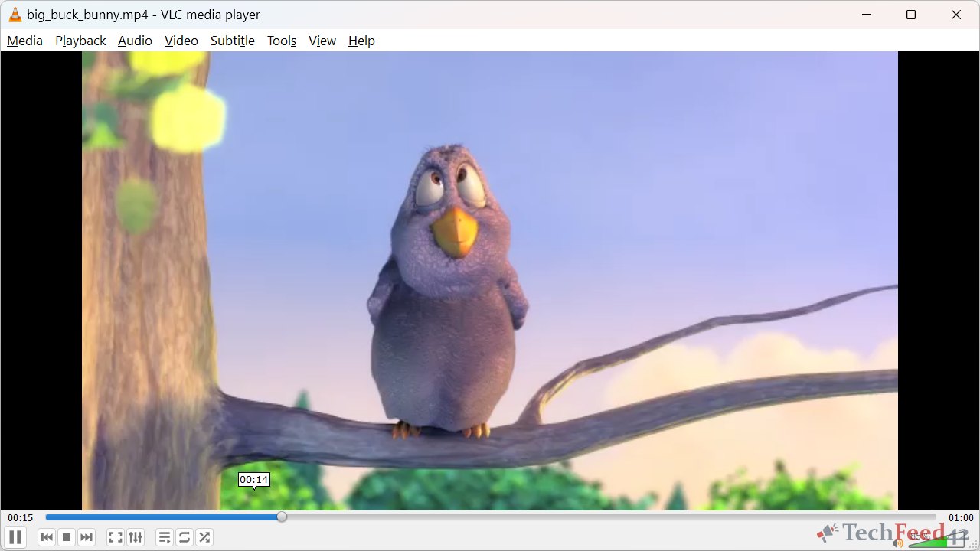Click the video display area
Viewport: 980px width, 551px height.
point(490,281)
